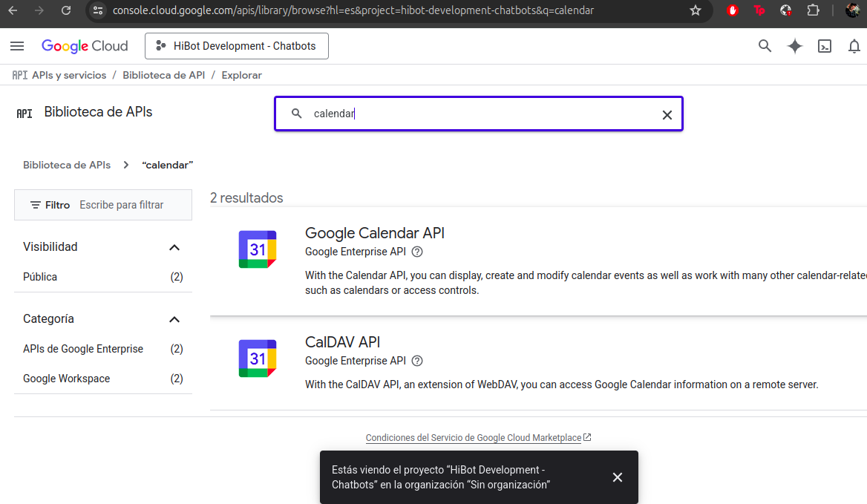Click the search magnifier in the top bar
Viewport: 867px width, 504px height.
pos(765,46)
